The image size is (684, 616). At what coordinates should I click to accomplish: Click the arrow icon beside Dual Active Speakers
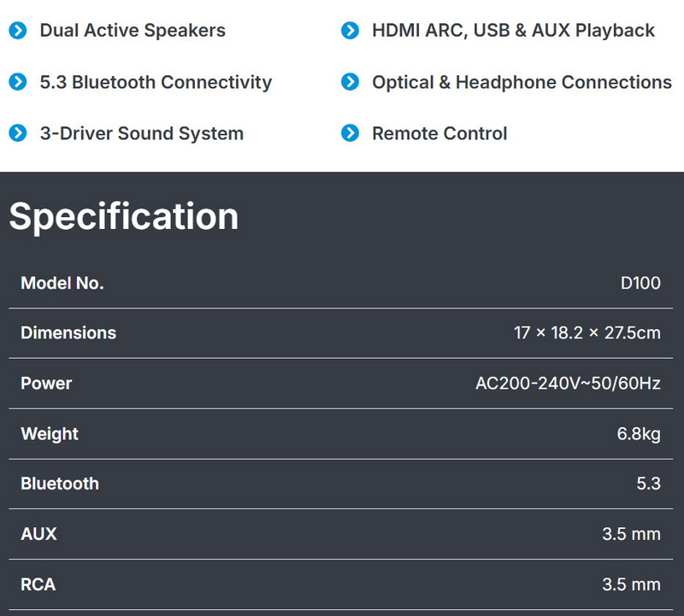(18, 31)
